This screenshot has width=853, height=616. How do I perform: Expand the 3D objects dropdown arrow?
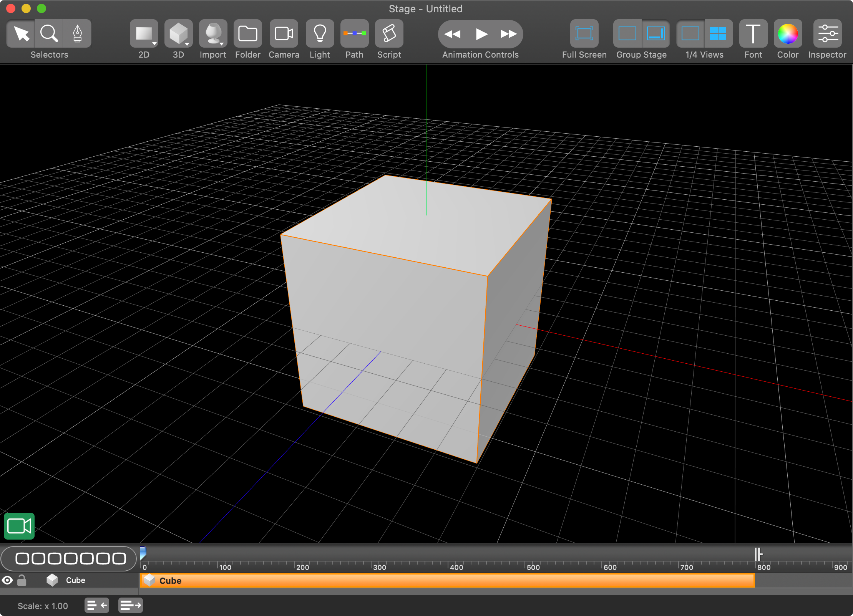tap(187, 44)
